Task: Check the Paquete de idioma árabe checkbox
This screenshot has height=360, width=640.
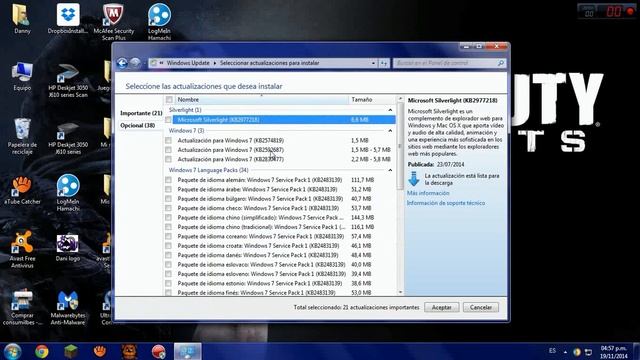Action: 168,189
